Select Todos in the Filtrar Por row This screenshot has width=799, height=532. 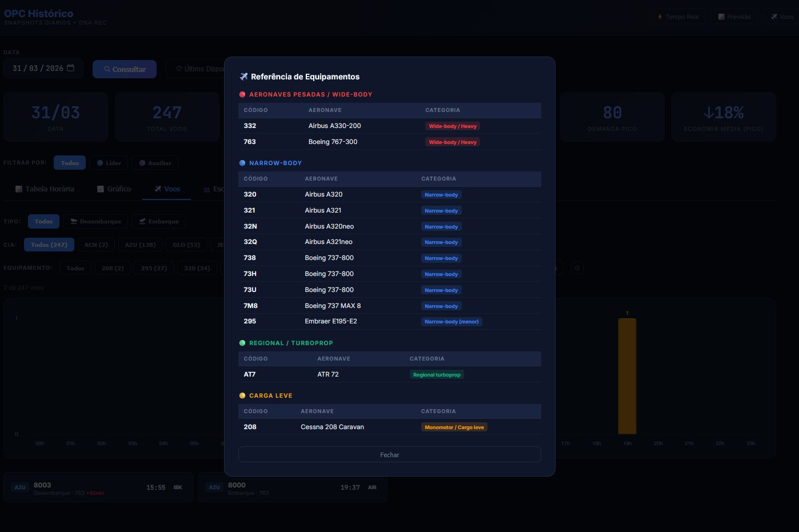(70, 163)
